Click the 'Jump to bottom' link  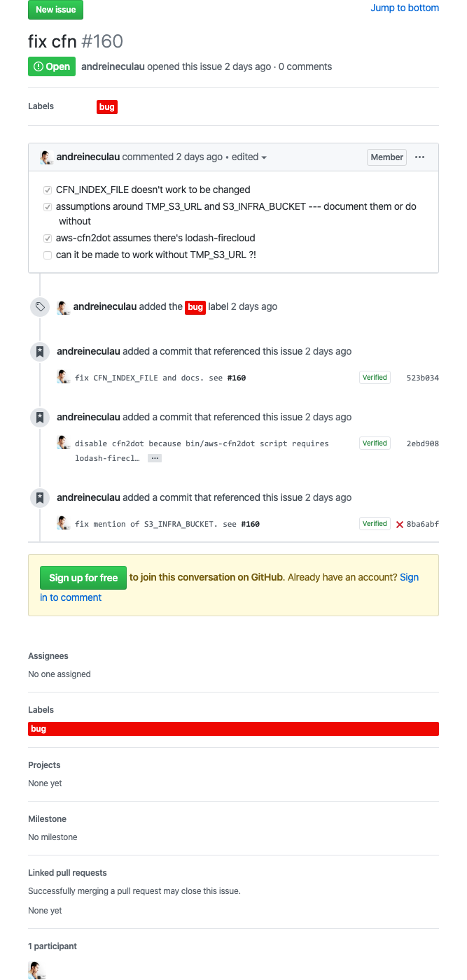(405, 8)
